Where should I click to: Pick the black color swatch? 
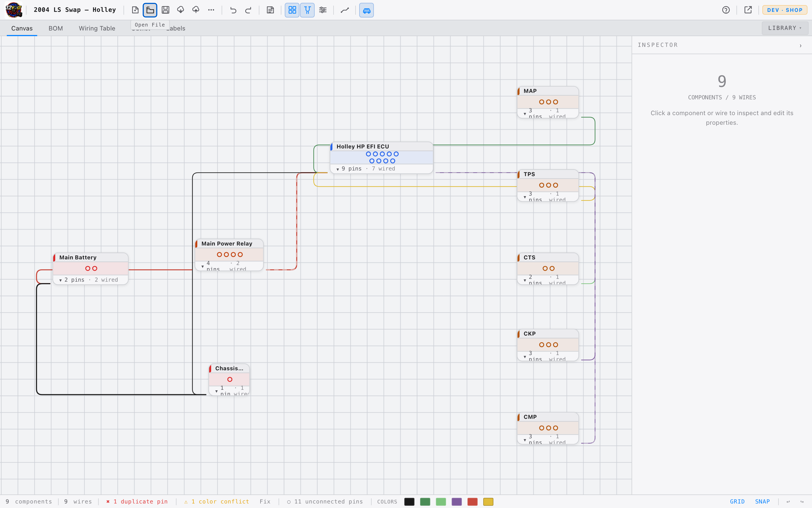point(409,502)
